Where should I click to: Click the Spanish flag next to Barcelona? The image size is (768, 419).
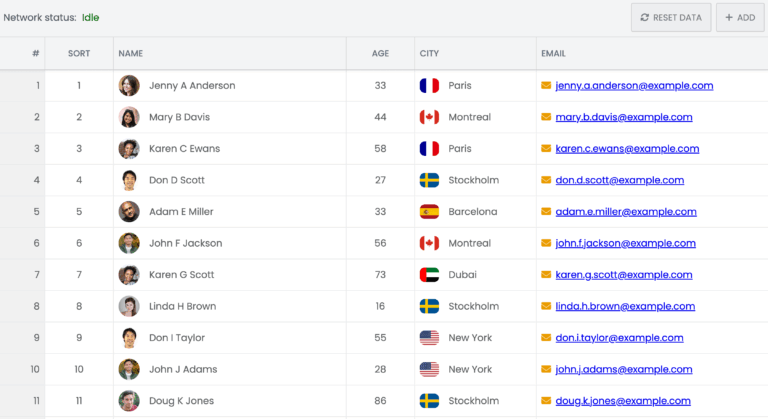pos(429,212)
